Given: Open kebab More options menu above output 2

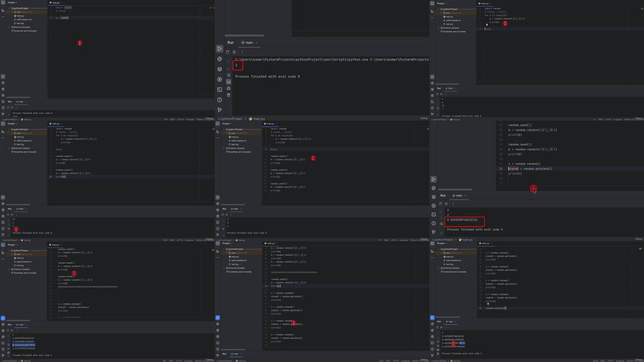Looking at the screenshot, I should point(242,52).
